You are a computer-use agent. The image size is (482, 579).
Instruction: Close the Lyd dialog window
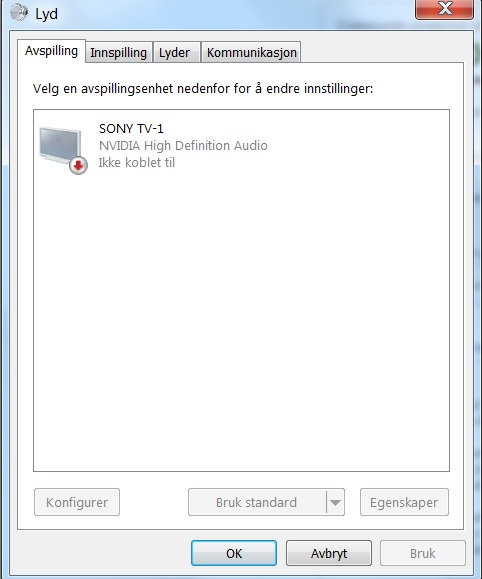444,8
